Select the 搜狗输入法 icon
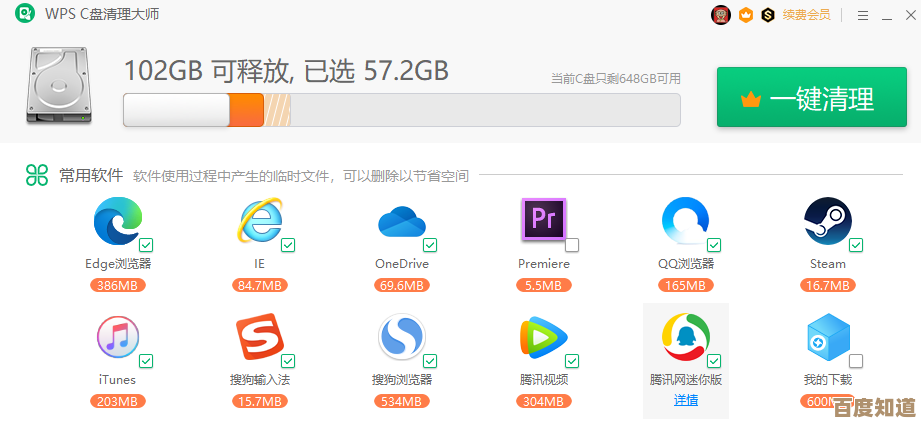The height and width of the screenshot is (426, 921). tap(258, 337)
